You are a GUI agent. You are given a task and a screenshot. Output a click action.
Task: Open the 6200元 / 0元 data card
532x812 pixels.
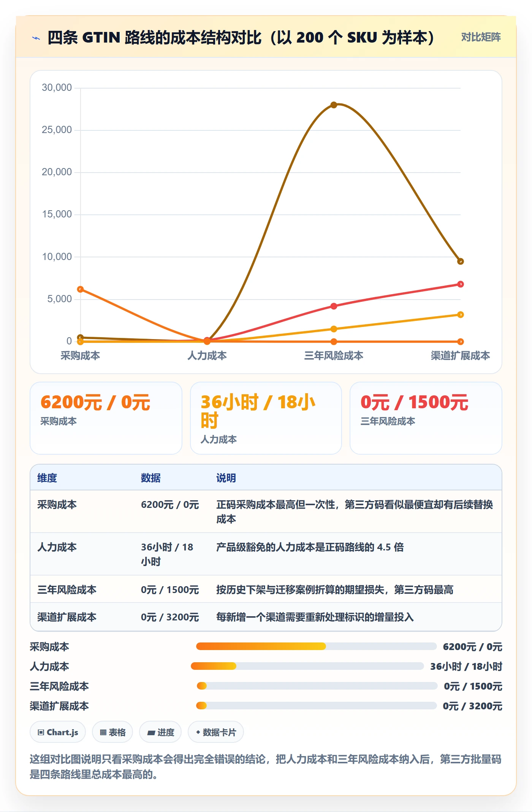(106, 418)
